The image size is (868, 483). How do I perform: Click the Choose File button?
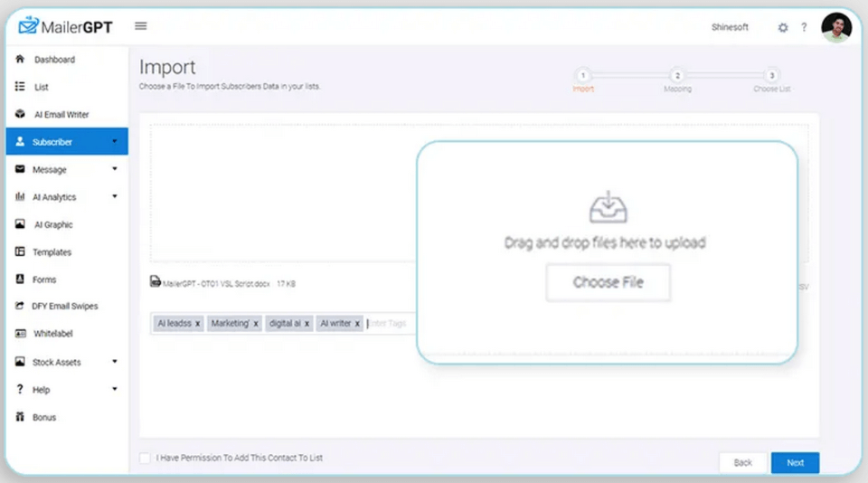[x=608, y=282]
